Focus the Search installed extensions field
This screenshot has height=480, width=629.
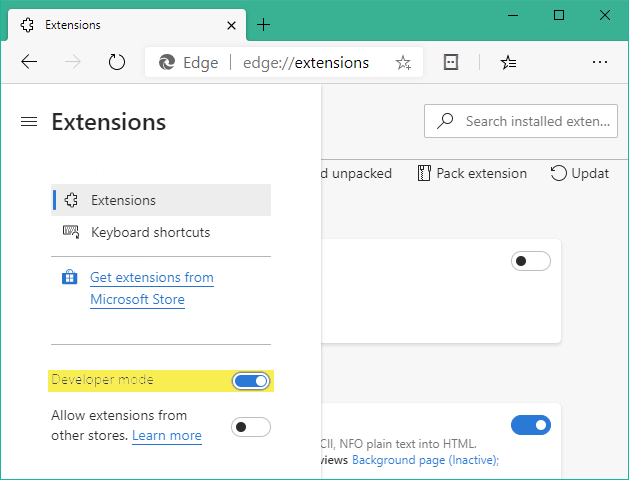(x=521, y=121)
